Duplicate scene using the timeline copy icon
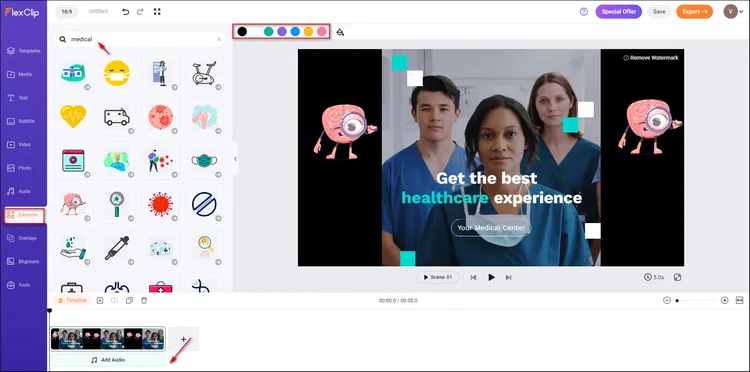750x372 pixels. point(129,301)
